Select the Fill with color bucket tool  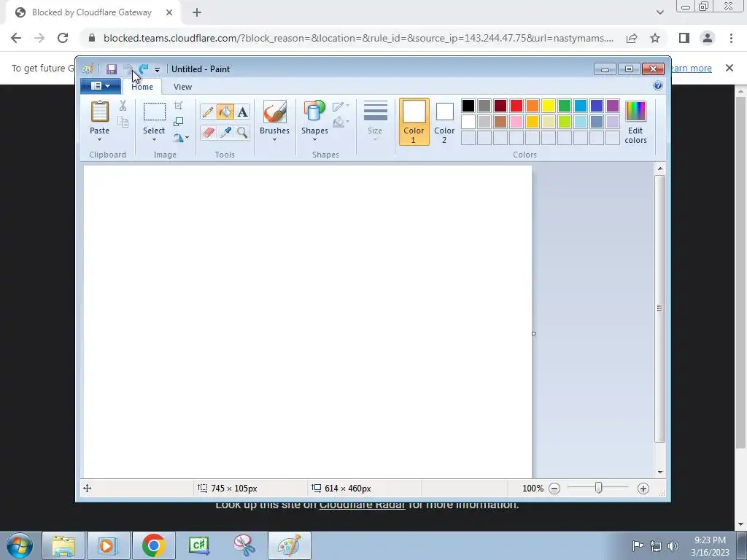click(x=225, y=112)
